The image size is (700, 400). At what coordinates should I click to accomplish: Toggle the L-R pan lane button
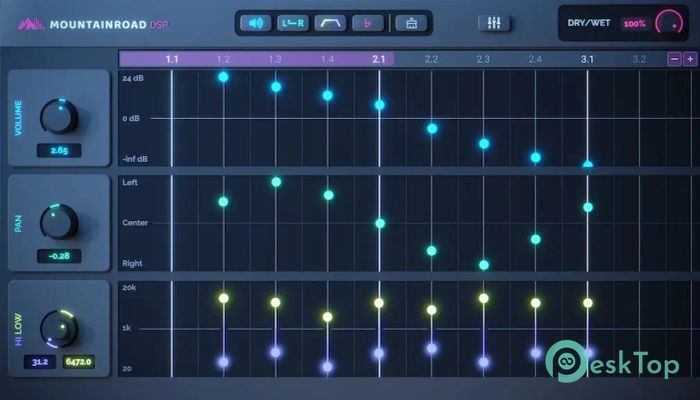[292, 23]
